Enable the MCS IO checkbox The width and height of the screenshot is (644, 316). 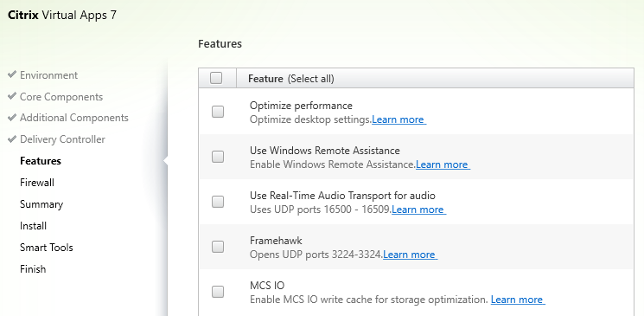pyautogui.click(x=218, y=292)
